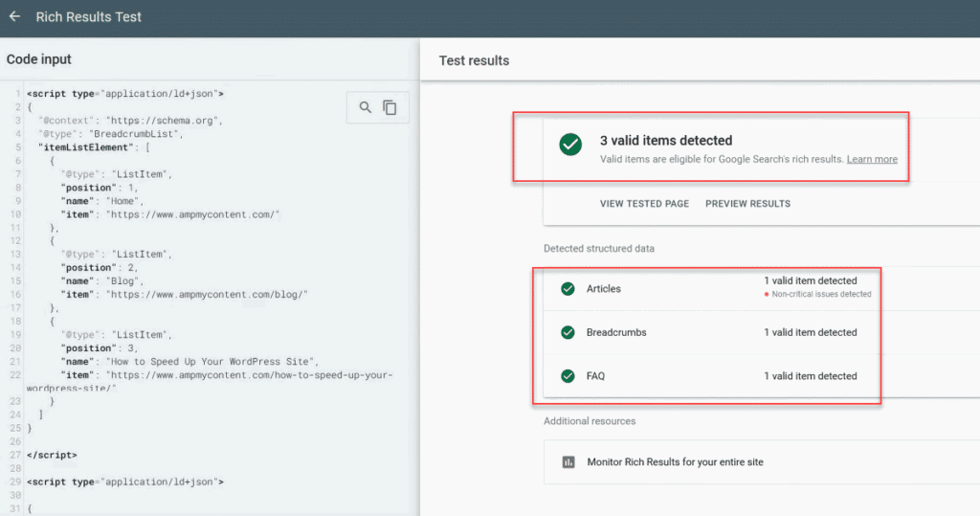Click code line 'How to Speed Up Your WordPress Site'
980x516 pixels.
(x=190, y=362)
